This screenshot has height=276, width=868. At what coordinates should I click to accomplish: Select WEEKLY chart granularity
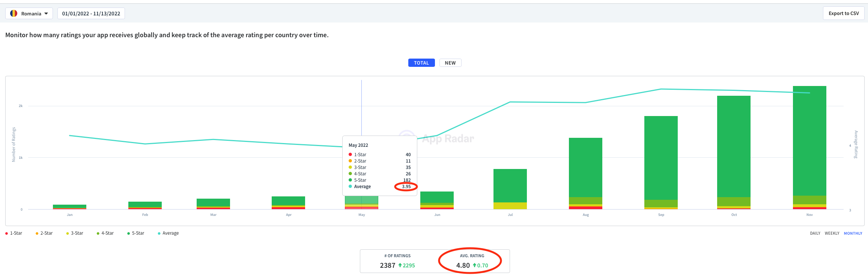point(832,233)
